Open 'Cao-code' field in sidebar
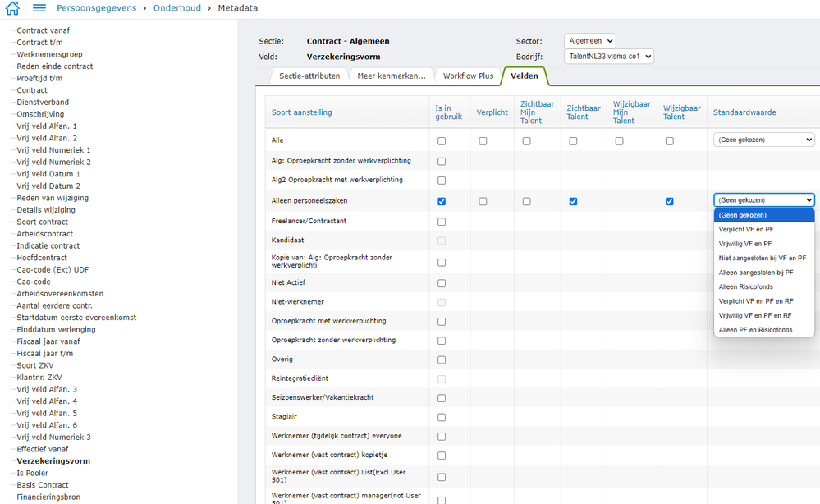The height and width of the screenshot is (504, 820). pyautogui.click(x=34, y=282)
